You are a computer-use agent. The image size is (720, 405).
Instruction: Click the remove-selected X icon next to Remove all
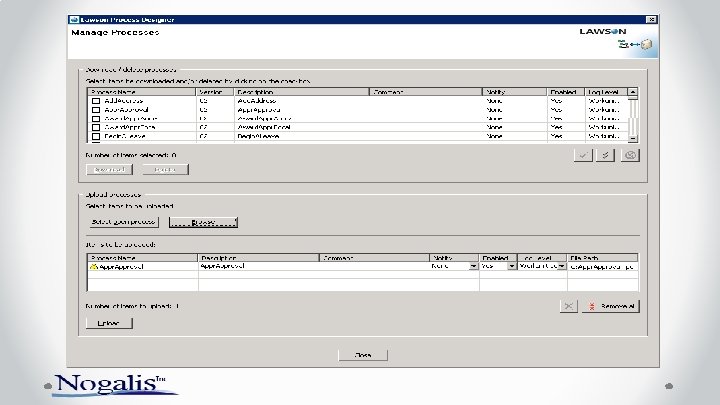pyautogui.click(x=568, y=306)
